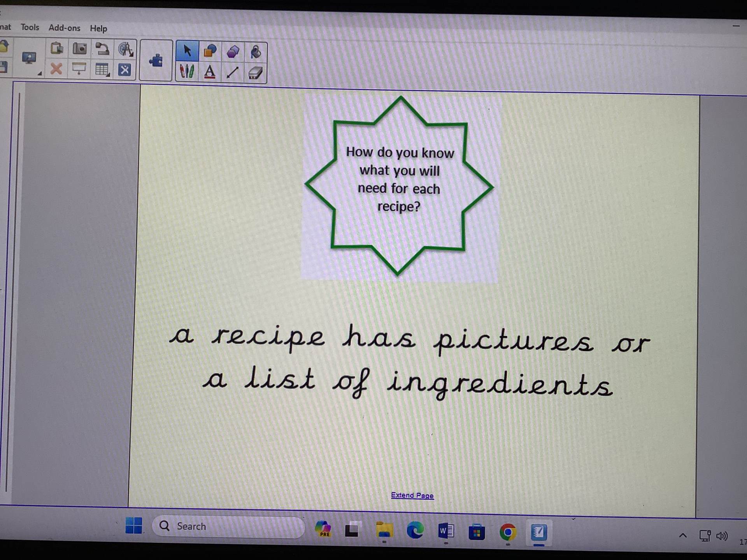
Task: Expand the display view options arrow
Action: click(x=39, y=73)
